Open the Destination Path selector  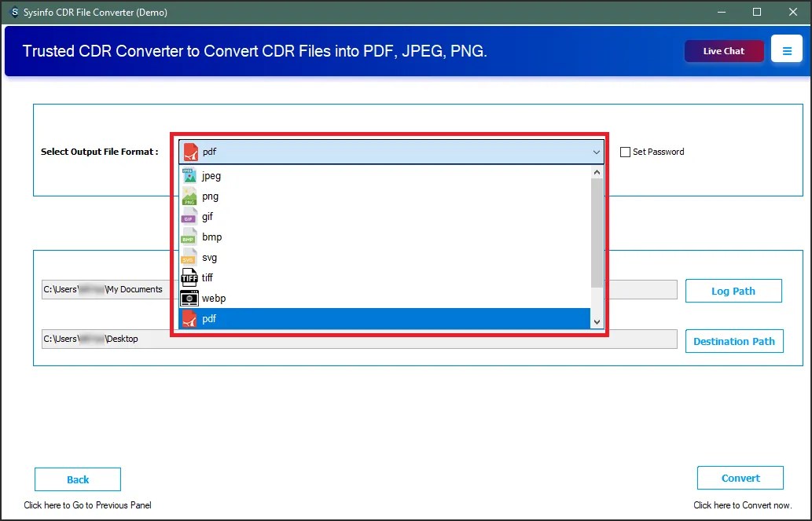click(734, 340)
